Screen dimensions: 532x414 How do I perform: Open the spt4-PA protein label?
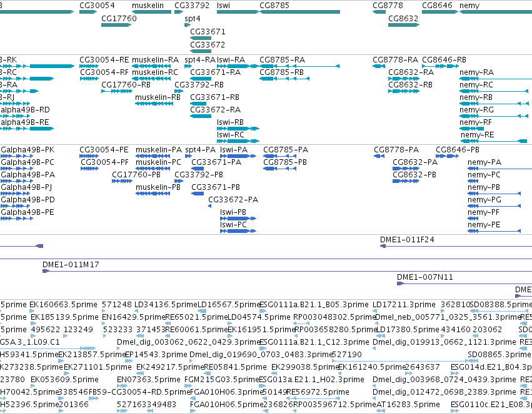click(200, 150)
